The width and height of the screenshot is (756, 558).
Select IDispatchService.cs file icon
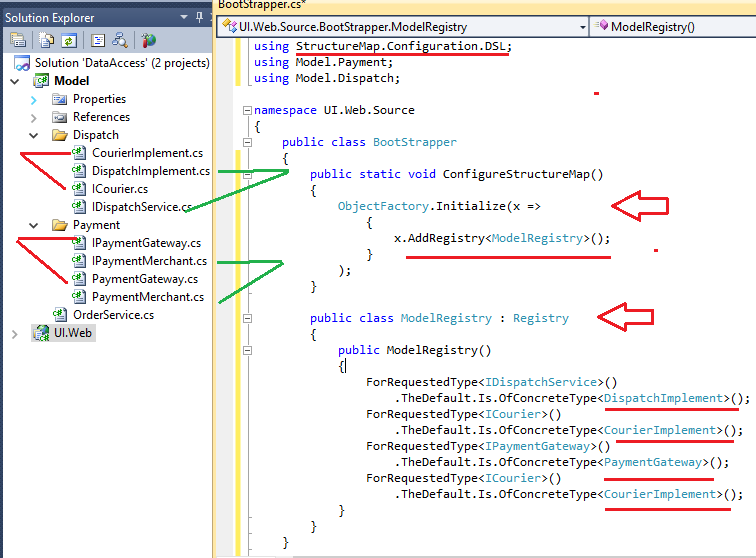pyautogui.click(x=79, y=207)
